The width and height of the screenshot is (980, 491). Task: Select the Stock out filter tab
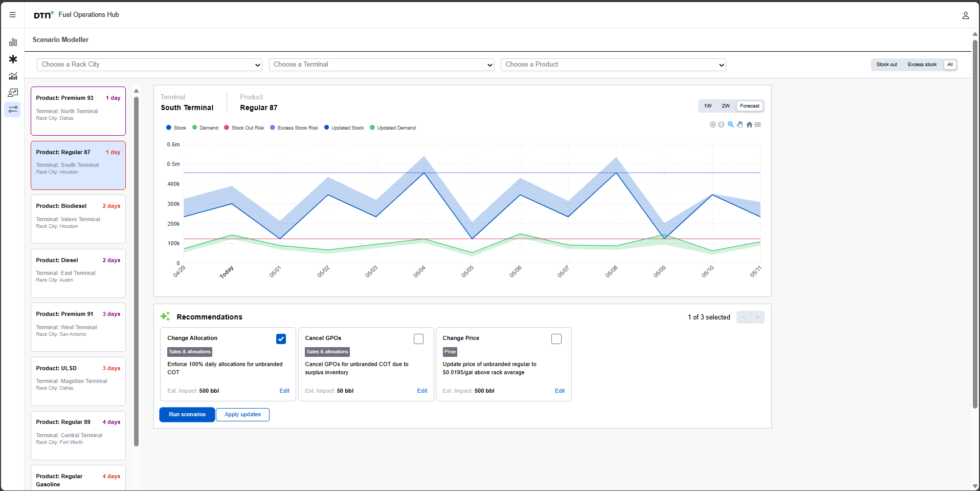[886, 65]
